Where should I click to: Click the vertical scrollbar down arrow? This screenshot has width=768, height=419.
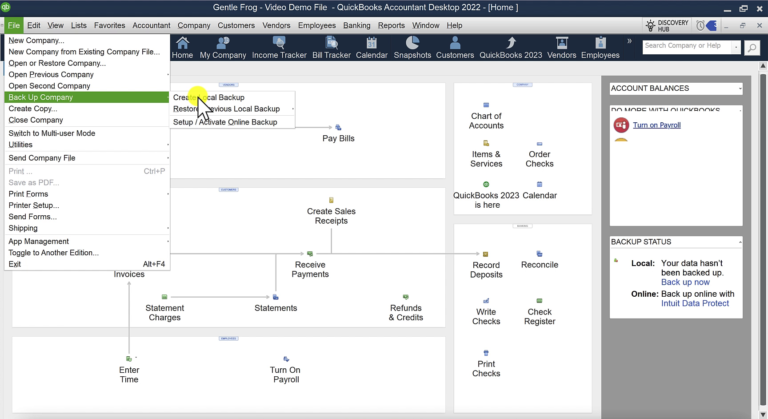point(763,415)
